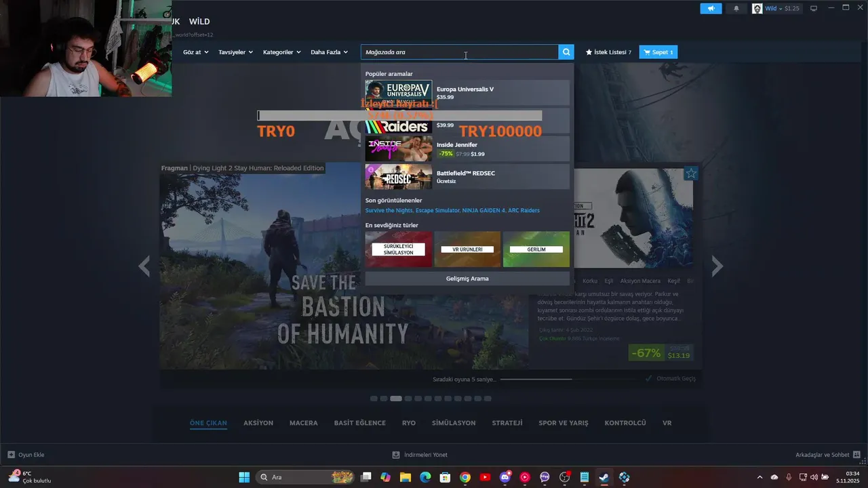Open recently viewed Survive the Nights
Image resolution: width=868 pixels, height=488 pixels.
point(389,211)
